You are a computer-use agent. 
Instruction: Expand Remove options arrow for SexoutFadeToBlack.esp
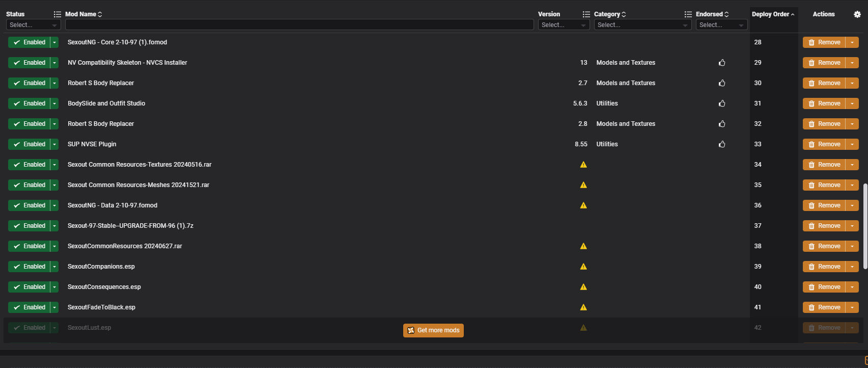[x=852, y=307]
